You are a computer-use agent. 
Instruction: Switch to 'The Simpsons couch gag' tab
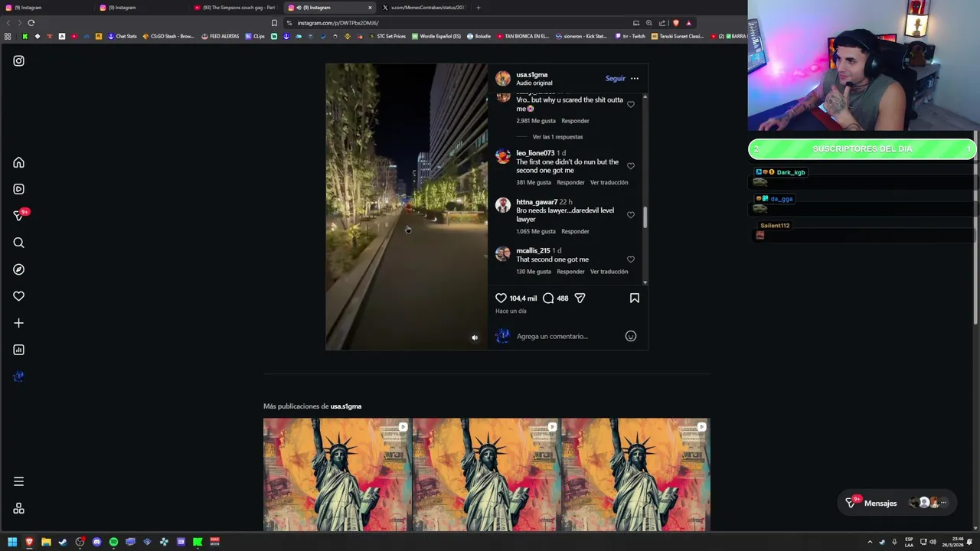point(236,8)
